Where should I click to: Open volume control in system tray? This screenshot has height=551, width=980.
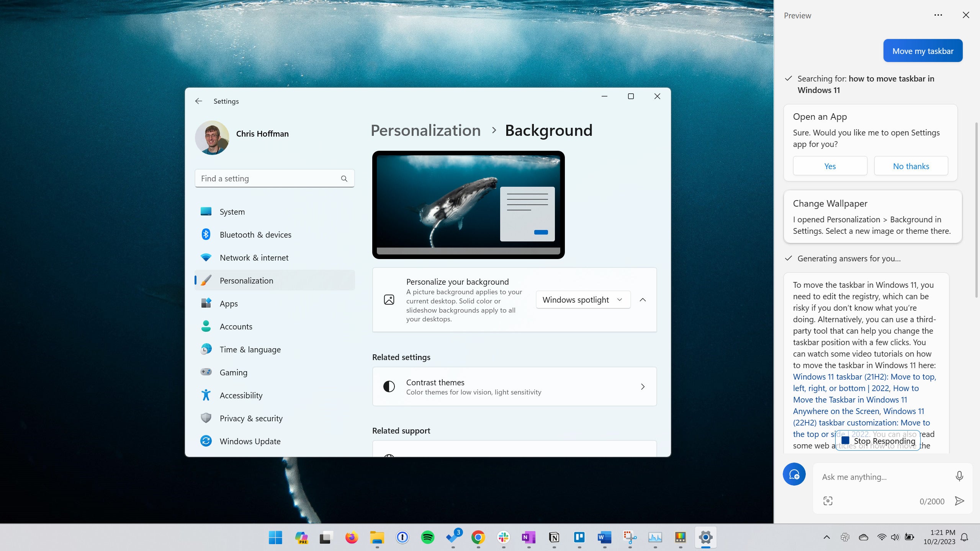click(x=895, y=537)
